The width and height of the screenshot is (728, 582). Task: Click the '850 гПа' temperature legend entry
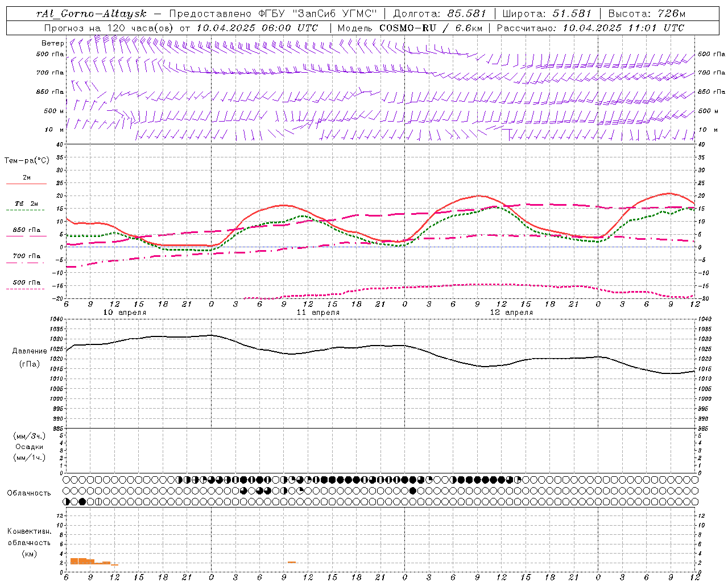tap(27, 230)
